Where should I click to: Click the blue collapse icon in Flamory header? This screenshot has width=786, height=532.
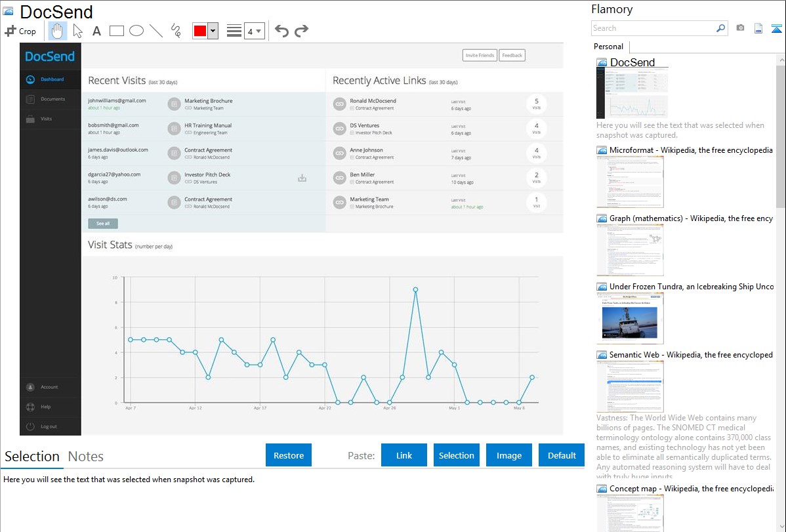click(x=776, y=28)
